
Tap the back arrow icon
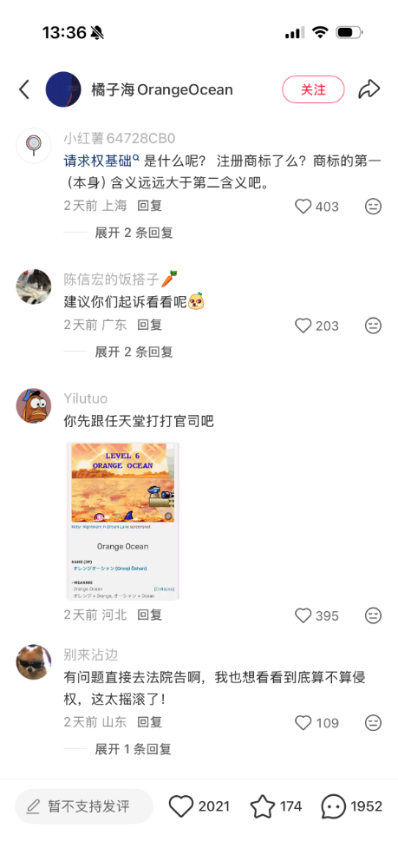(x=24, y=89)
